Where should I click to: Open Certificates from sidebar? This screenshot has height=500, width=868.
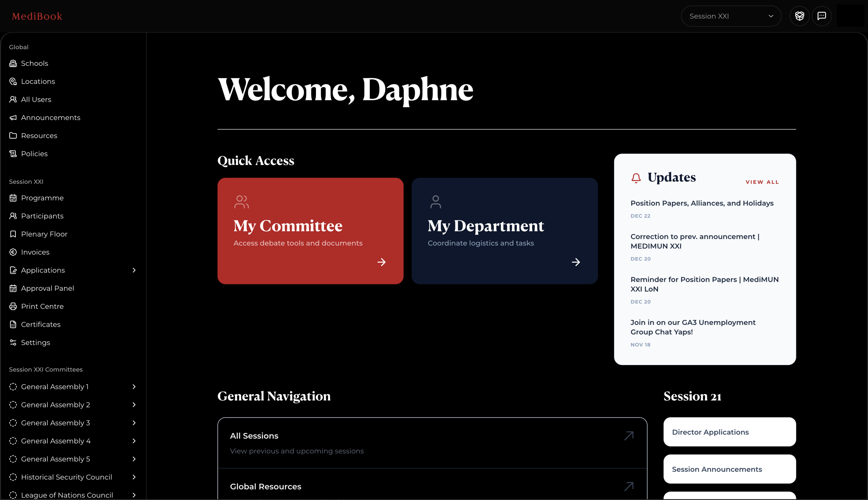click(x=40, y=325)
